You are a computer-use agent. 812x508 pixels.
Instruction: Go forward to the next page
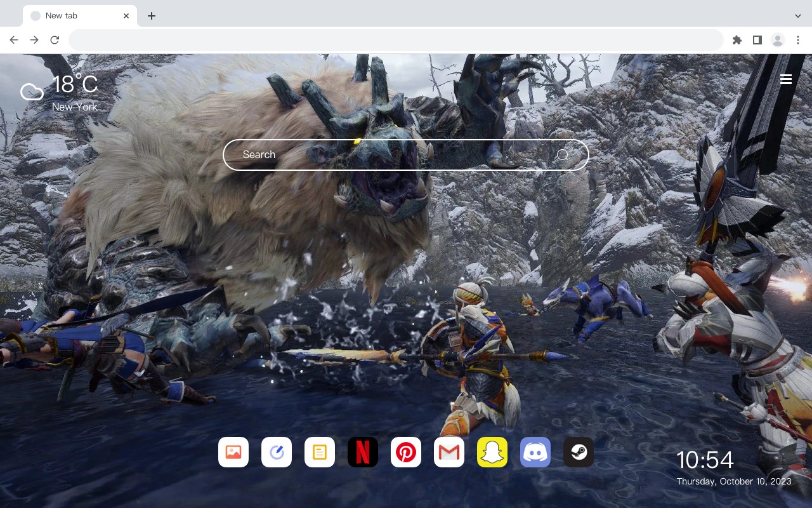pyautogui.click(x=34, y=40)
